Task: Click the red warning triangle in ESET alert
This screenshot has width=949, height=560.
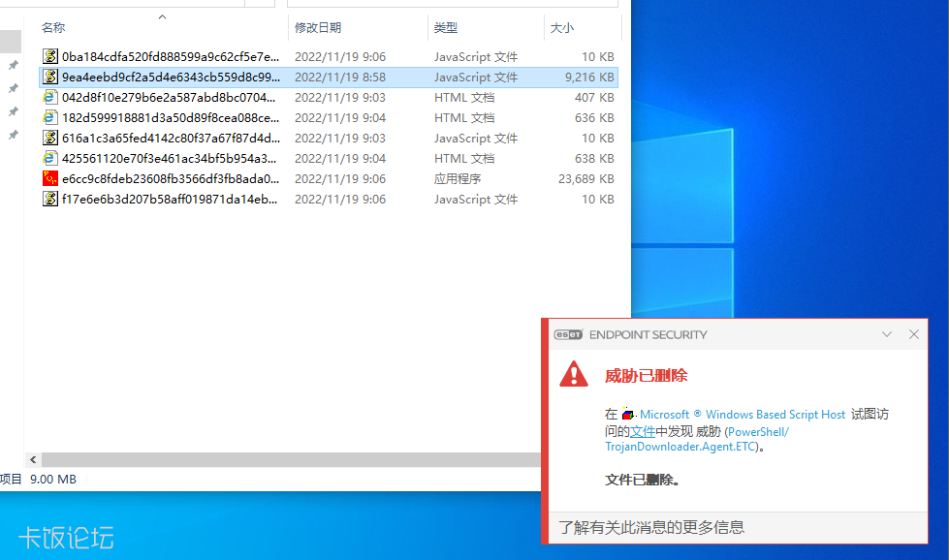Action: [x=574, y=375]
